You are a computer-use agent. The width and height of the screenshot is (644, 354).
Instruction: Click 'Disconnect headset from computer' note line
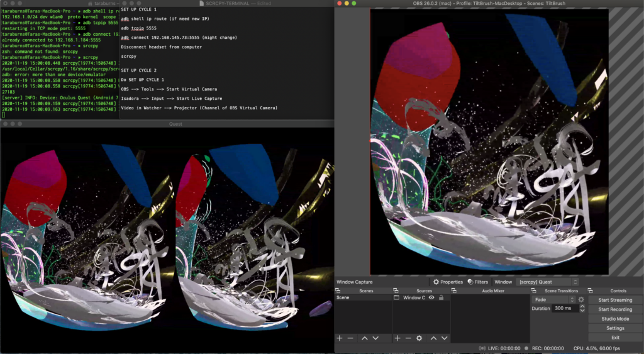click(x=162, y=47)
